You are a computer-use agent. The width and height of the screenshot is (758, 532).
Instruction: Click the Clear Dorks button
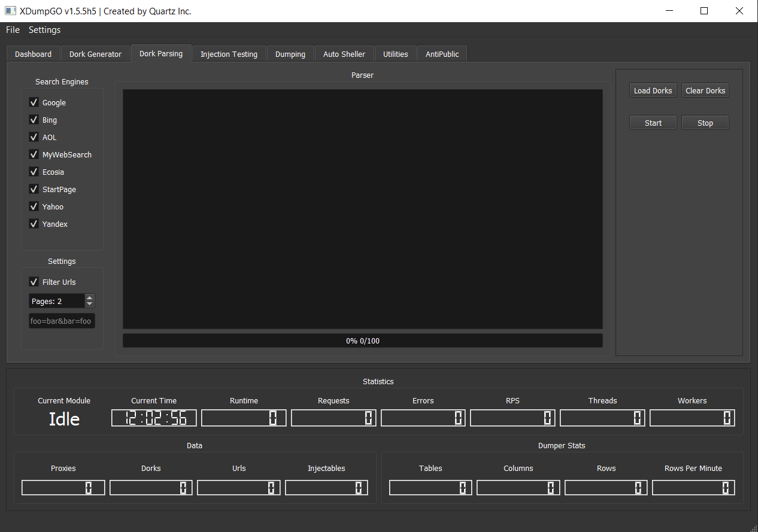[705, 90]
